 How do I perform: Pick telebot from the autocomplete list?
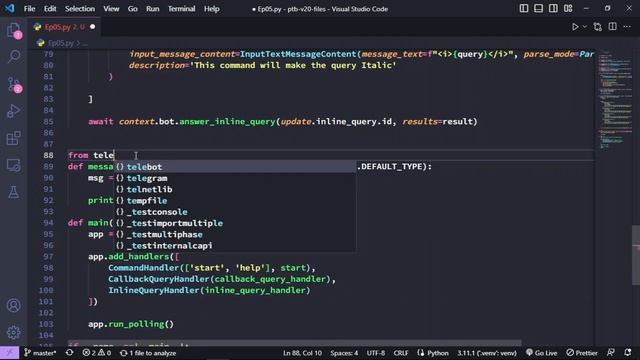click(236, 167)
